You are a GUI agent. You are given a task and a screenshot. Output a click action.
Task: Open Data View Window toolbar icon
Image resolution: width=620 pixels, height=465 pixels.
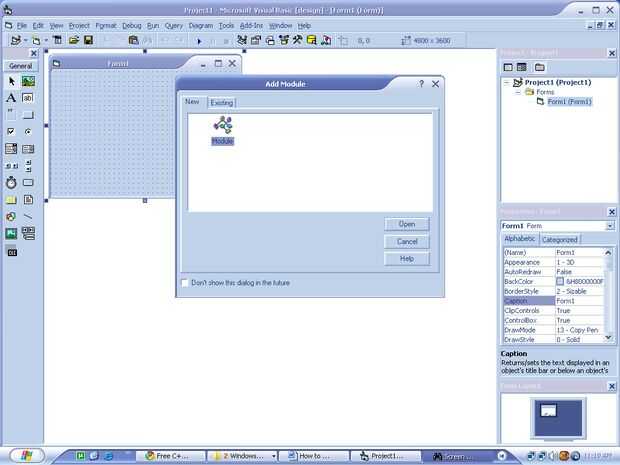pos(312,40)
